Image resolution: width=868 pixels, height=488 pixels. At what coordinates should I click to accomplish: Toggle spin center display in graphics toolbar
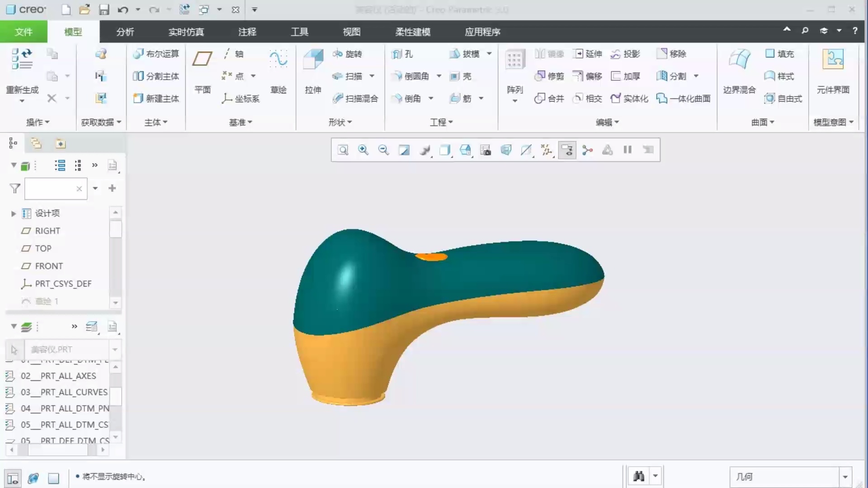(587, 150)
